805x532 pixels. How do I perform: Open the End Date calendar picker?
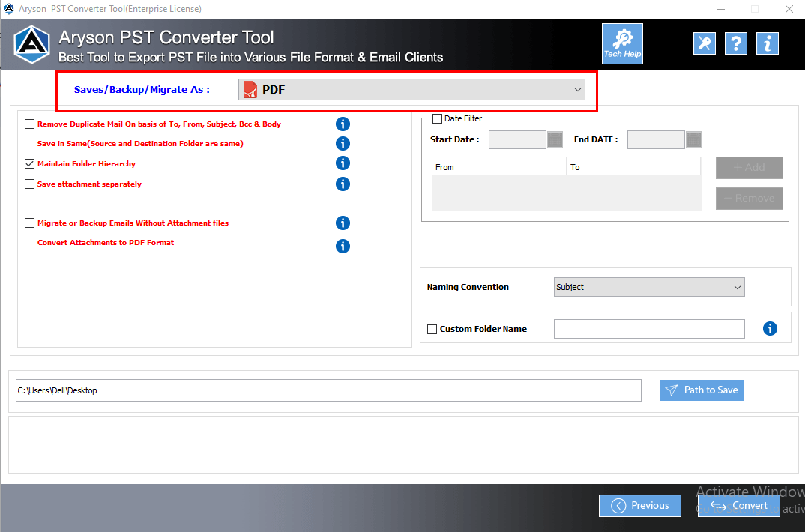pyautogui.click(x=692, y=139)
